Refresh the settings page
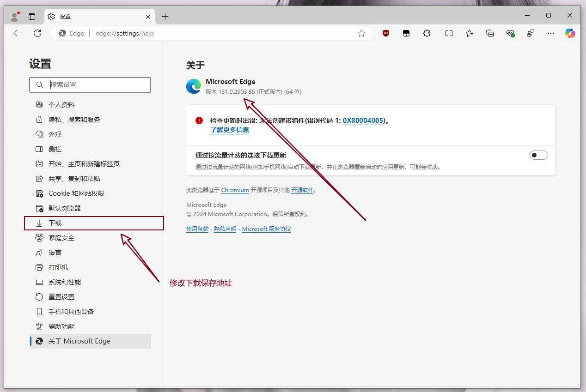 (37, 33)
